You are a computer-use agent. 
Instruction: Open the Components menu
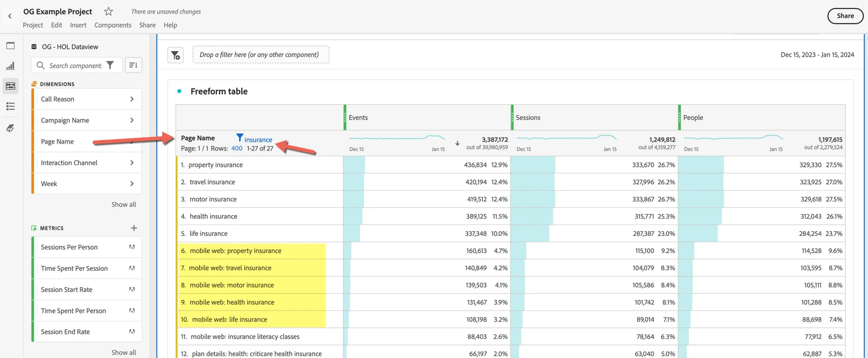click(x=113, y=25)
